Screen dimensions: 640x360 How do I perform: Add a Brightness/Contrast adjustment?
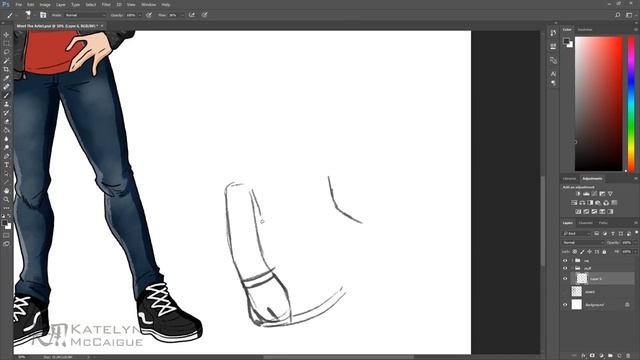tap(578, 194)
